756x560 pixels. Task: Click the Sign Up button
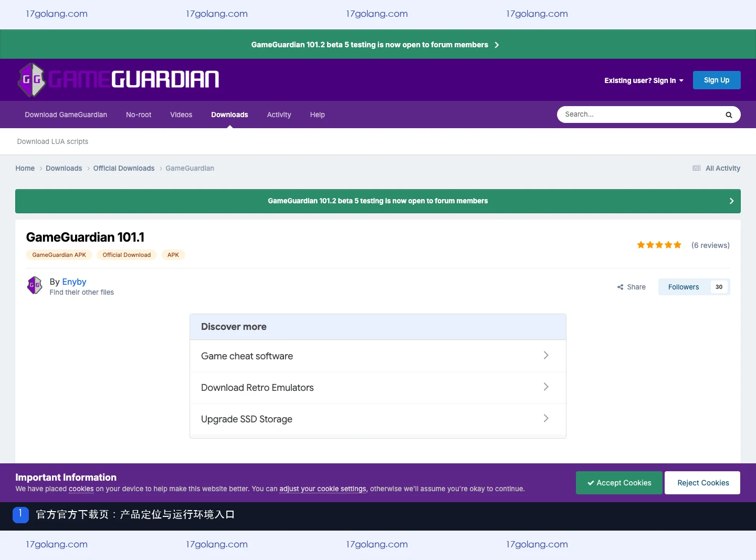[x=717, y=80]
